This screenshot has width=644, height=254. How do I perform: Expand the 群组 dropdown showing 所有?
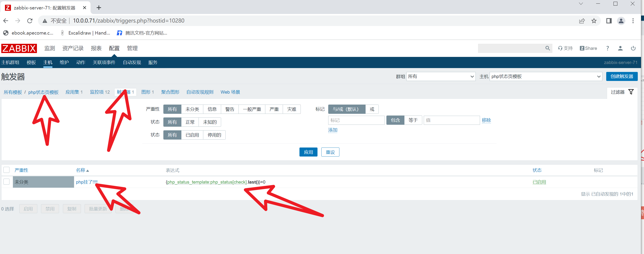pyautogui.click(x=440, y=76)
